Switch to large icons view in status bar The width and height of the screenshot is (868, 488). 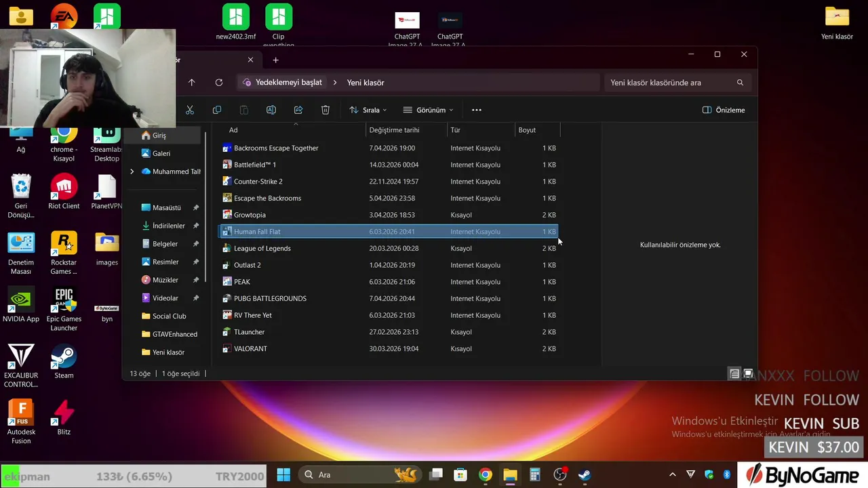[x=748, y=373]
